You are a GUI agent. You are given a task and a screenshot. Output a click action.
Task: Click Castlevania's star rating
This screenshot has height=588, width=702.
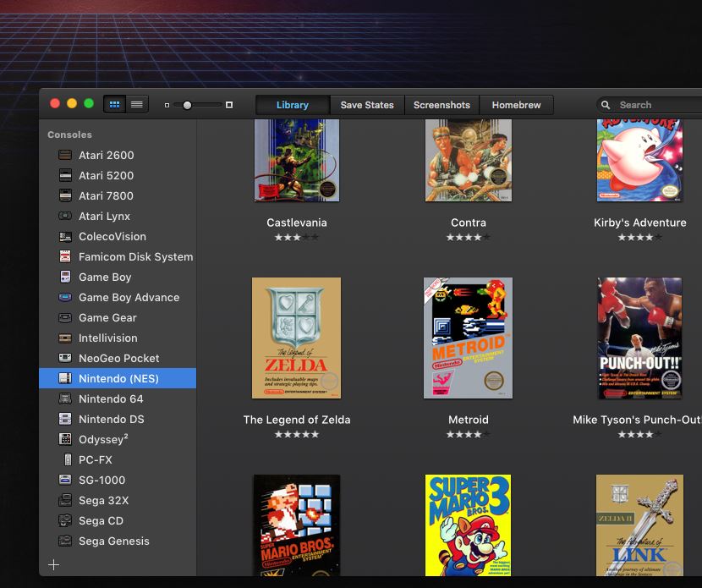[297, 238]
